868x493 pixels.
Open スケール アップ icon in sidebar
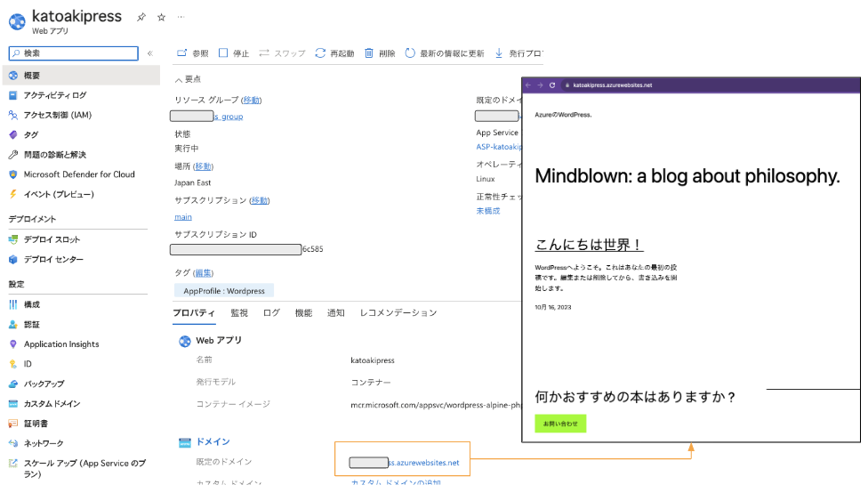pos(13,463)
